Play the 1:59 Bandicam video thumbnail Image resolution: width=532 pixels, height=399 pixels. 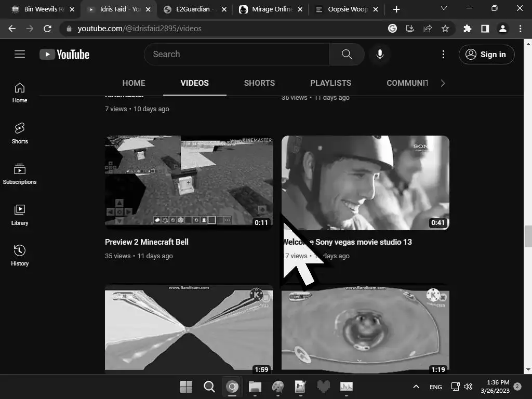pos(189,329)
